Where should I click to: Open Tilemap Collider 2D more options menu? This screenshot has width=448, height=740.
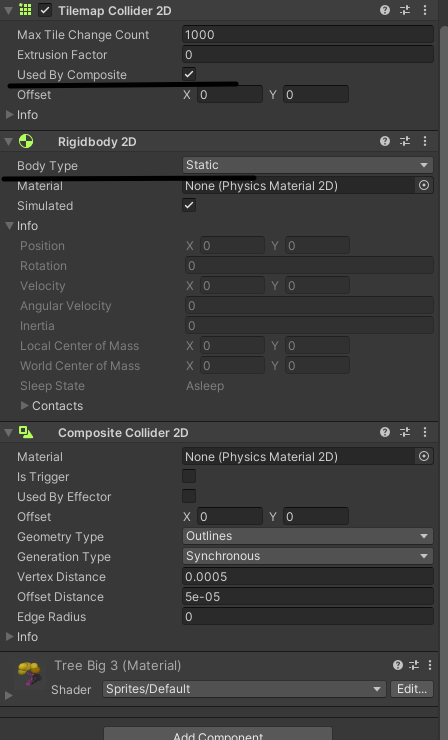pos(425,10)
